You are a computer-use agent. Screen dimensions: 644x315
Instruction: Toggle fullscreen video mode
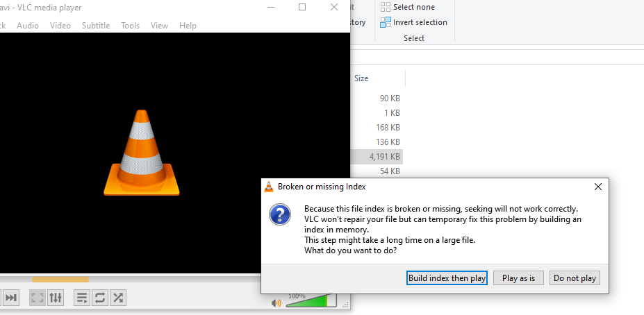pyautogui.click(x=38, y=298)
